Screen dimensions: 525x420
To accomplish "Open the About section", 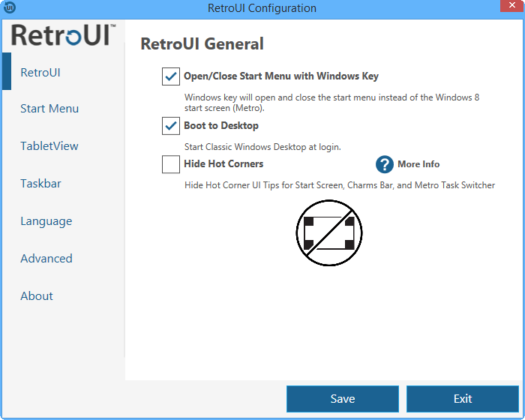I will pos(37,296).
